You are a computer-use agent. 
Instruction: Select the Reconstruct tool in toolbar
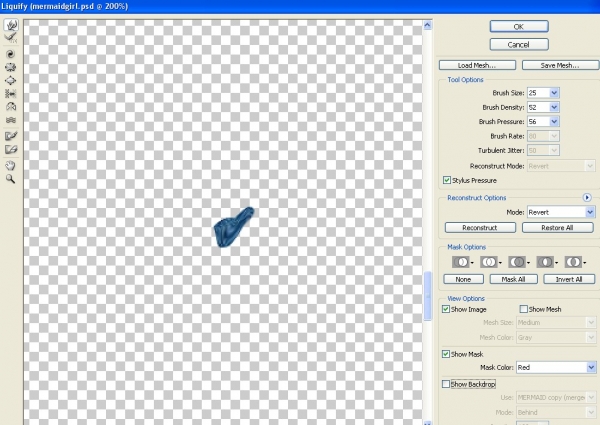pos(11,38)
